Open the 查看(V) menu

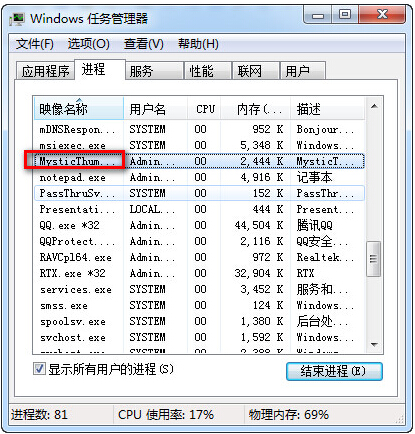click(x=144, y=44)
